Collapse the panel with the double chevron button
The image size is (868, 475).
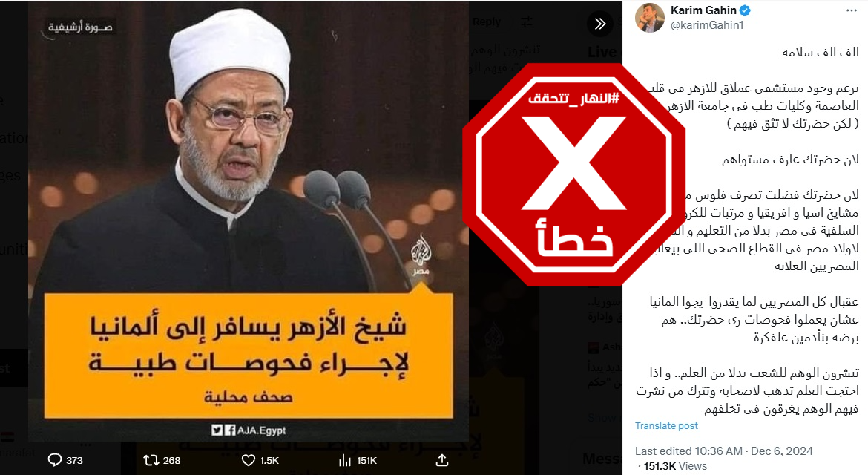coord(600,24)
